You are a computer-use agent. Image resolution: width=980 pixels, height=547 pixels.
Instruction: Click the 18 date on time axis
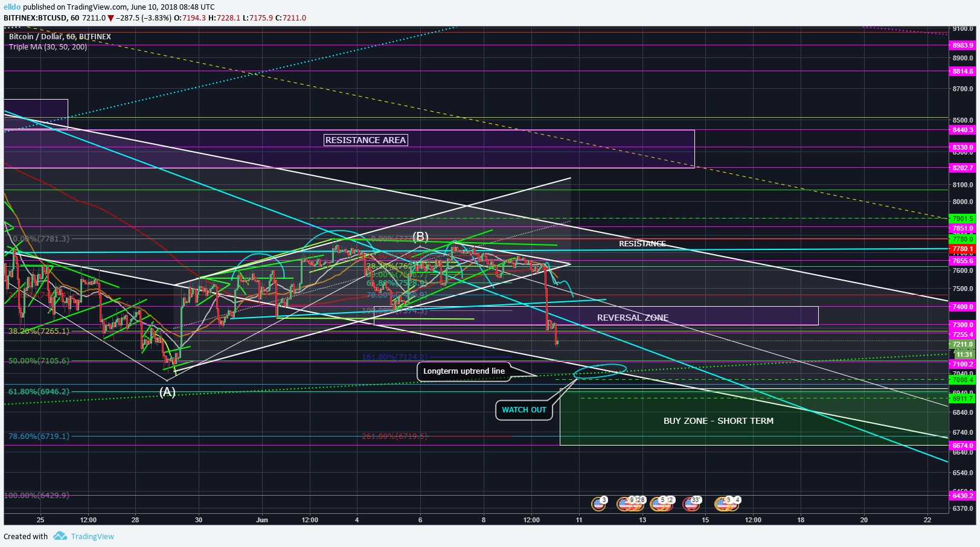[801, 519]
